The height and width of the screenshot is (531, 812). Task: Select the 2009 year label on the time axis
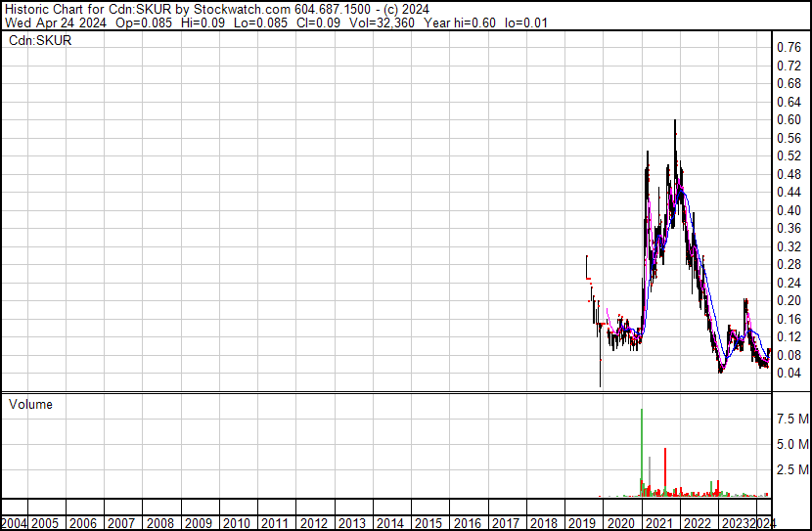point(199,523)
